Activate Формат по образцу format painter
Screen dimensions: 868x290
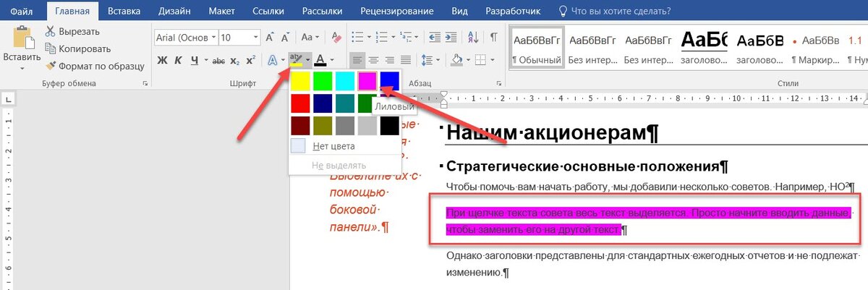point(95,66)
